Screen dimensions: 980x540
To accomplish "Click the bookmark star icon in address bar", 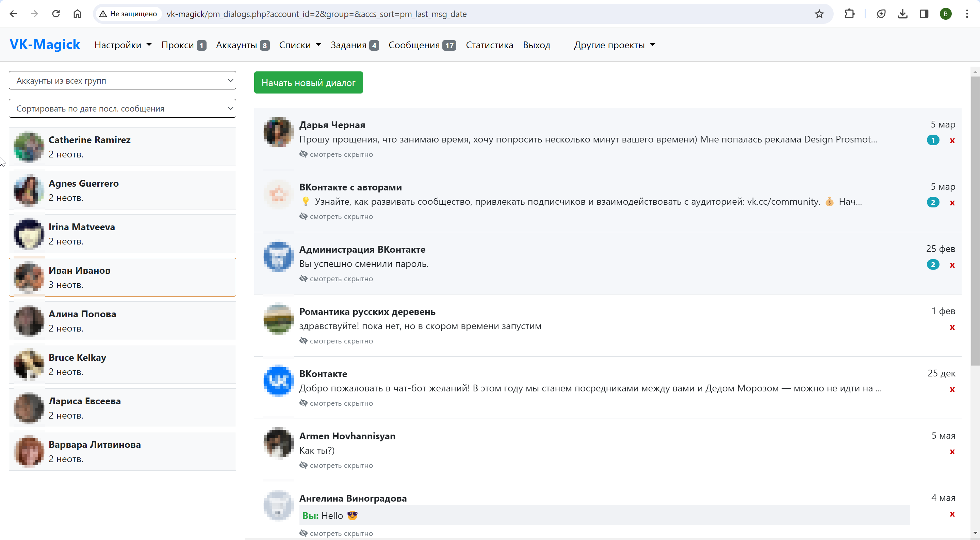I will point(819,14).
